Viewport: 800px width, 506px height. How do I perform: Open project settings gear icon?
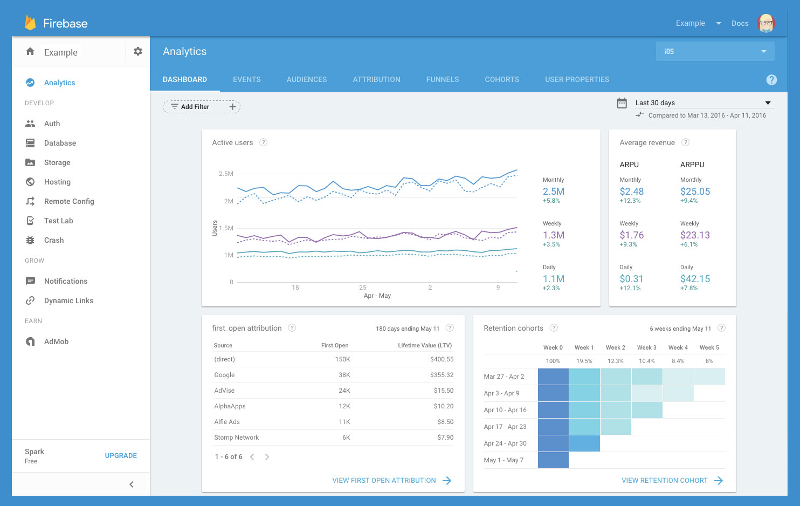click(x=138, y=52)
